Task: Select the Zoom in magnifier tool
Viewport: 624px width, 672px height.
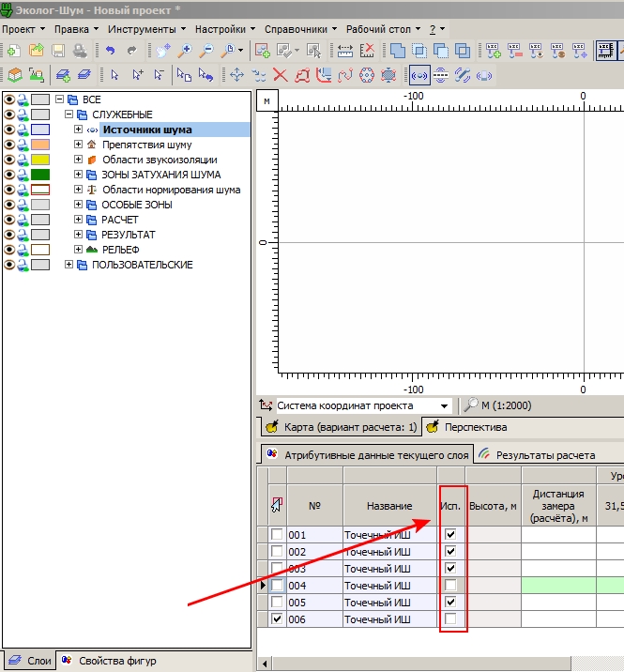Action: pos(186,51)
